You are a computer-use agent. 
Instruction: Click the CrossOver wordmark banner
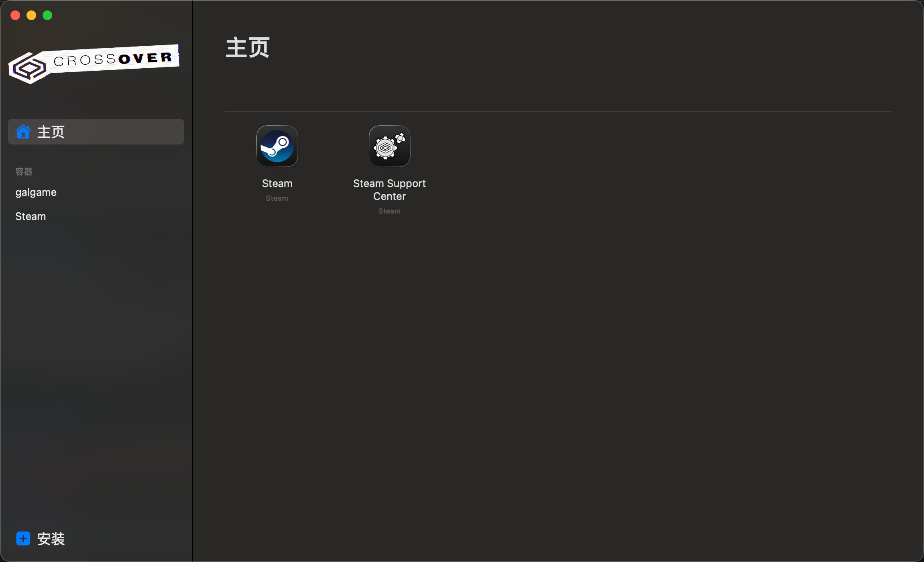pos(113,59)
